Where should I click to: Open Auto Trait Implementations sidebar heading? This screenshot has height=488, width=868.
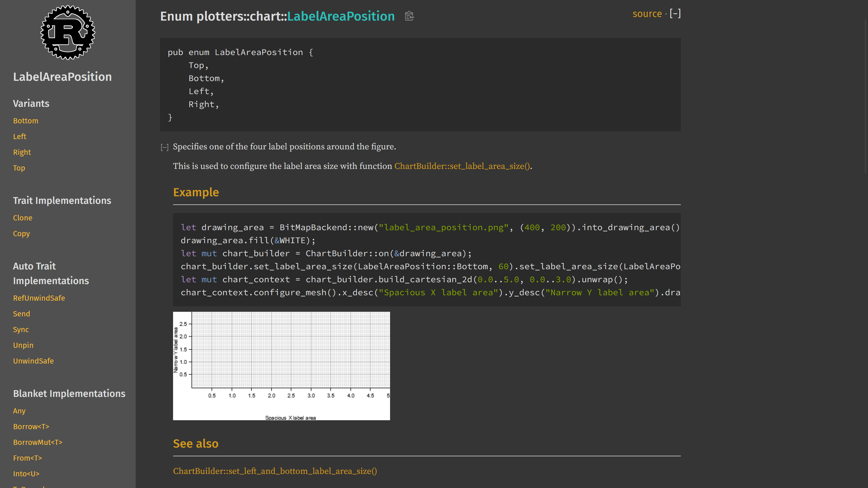(51, 273)
